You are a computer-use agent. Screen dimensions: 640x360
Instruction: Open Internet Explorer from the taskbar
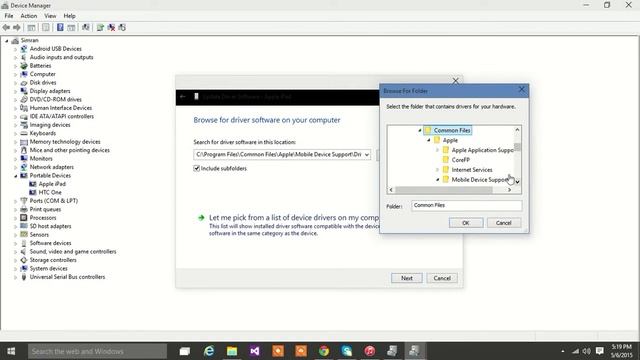click(209, 351)
